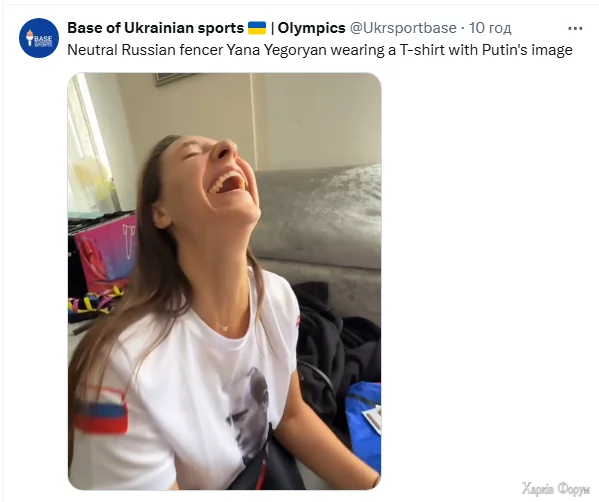Viewport: 599px width, 502px height.
Task: Open the @Ukrsportbase handle link
Action: (x=403, y=28)
